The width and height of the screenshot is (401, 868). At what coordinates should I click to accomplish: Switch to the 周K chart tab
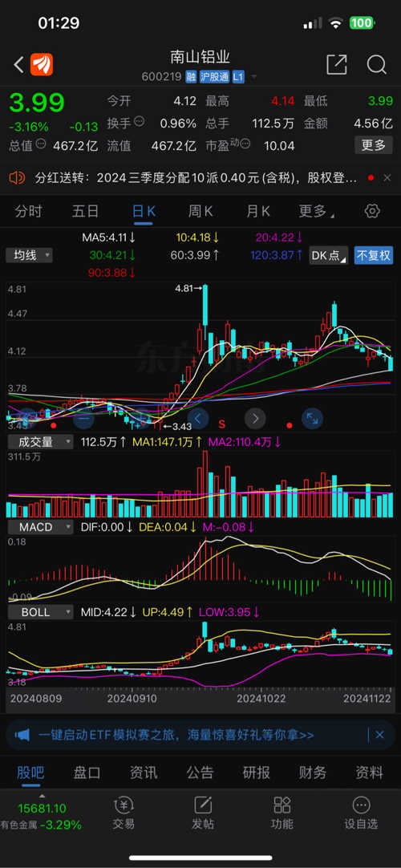click(200, 211)
